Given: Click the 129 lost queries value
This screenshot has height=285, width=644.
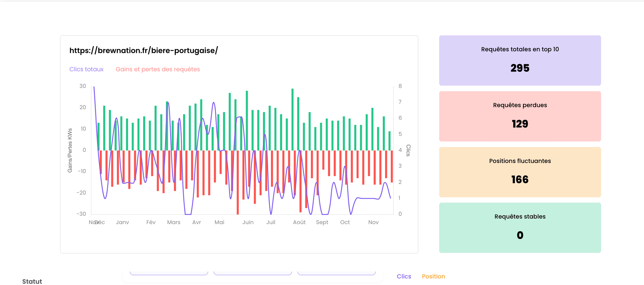Looking at the screenshot, I should coord(519,124).
